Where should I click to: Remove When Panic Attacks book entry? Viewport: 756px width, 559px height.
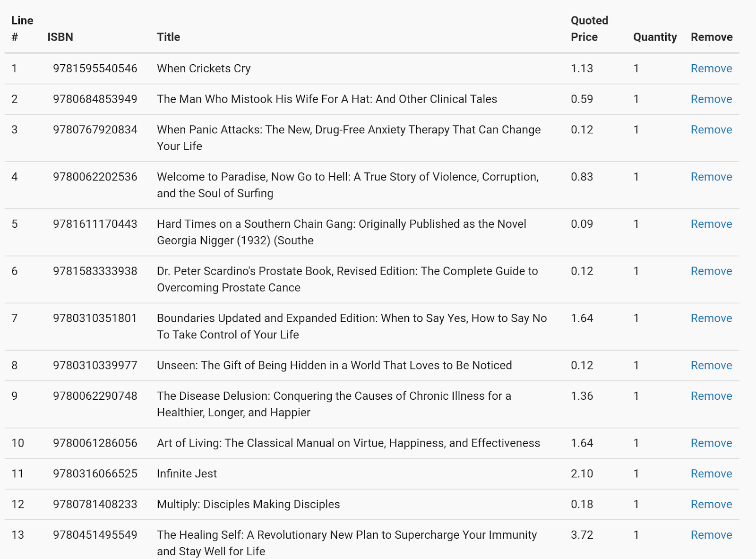point(711,130)
